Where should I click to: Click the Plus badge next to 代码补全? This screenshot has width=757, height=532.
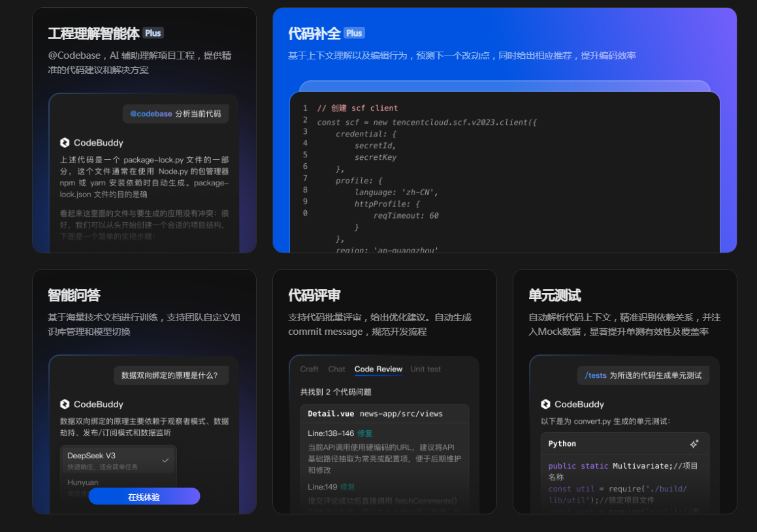[x=354, y=33]
